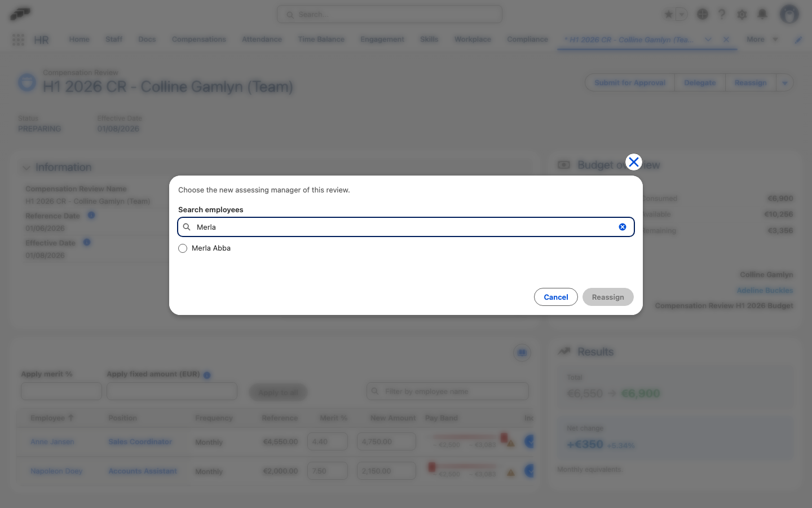This screenshot has width=812, height=508.
Task: Click the edit navigation pencil icon
Action: [x=798, y=40]
